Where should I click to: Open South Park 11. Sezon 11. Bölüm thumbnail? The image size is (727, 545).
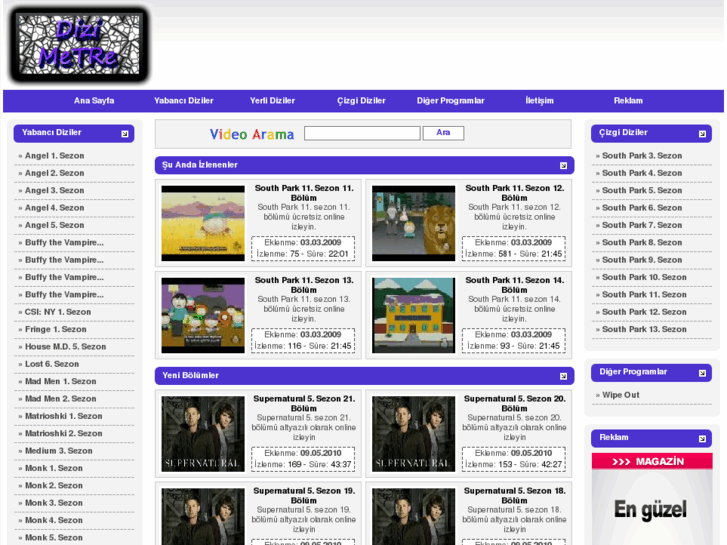[x=203, y=223]
